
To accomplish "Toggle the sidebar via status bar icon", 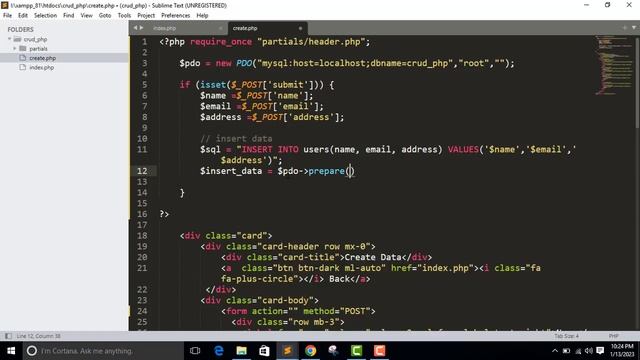I will click(x=8, y=336).
